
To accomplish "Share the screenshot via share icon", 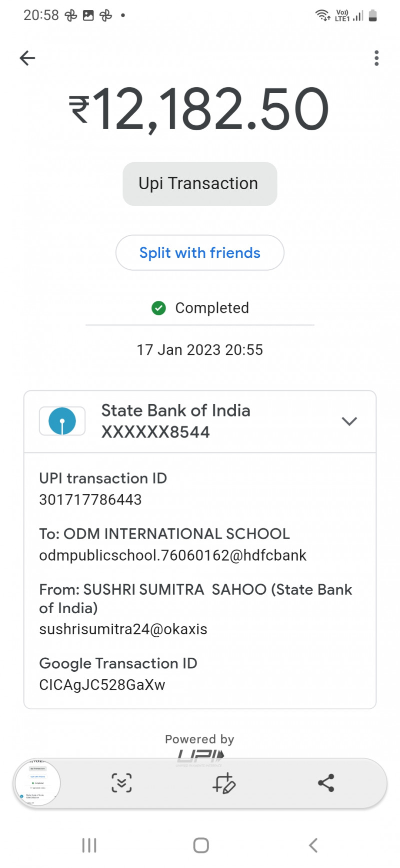I will 326,783.
